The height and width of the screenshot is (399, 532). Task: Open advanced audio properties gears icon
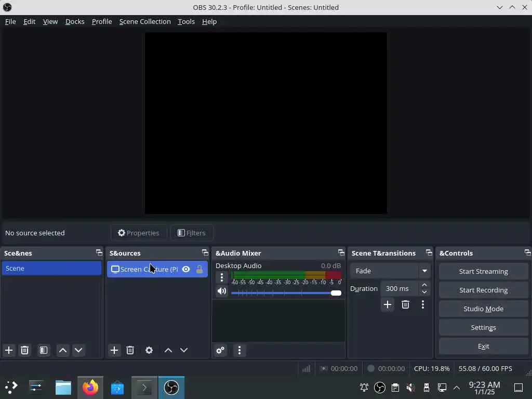pos(220,350)
